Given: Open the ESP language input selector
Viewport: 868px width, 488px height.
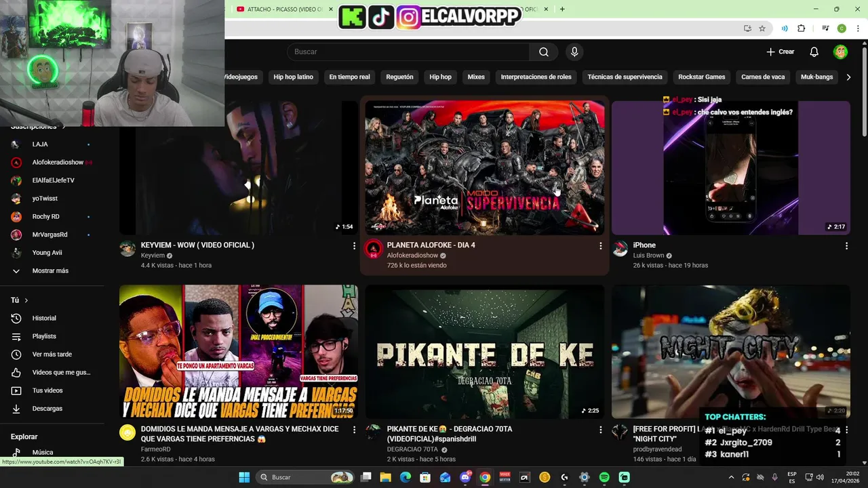Looking at the screenshot, I should [x=792, y=477].
